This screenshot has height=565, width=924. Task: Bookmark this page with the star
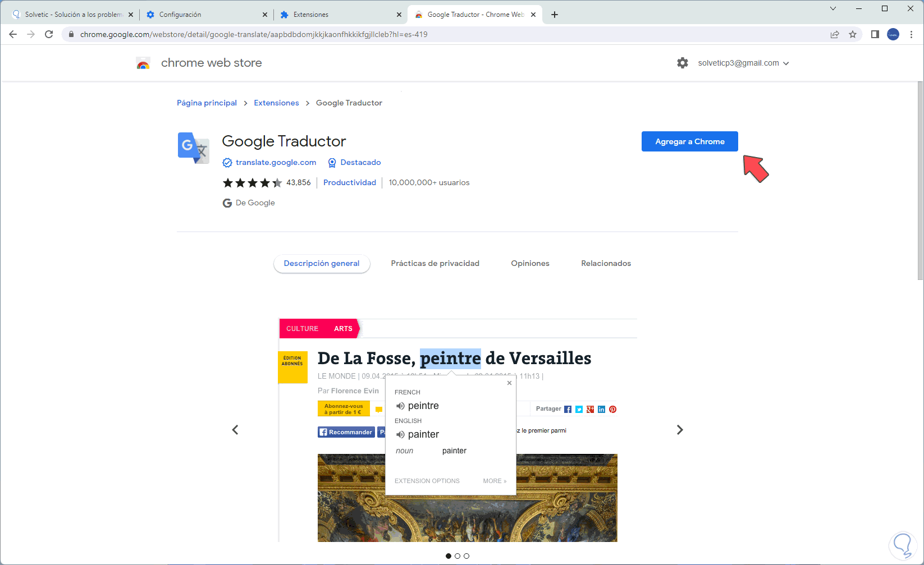853,34
